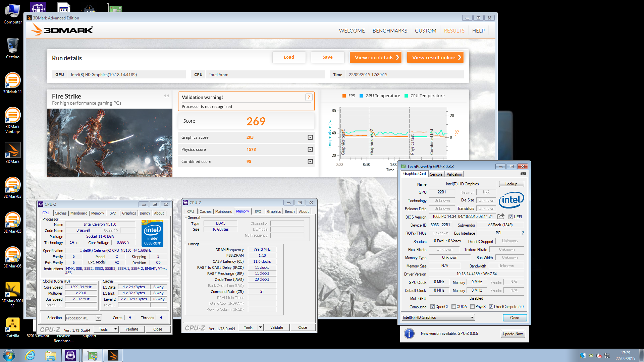Switch to 3DMark via taskbar icon
The height and width of the screenshot is (362, 644).
(113, 355)
